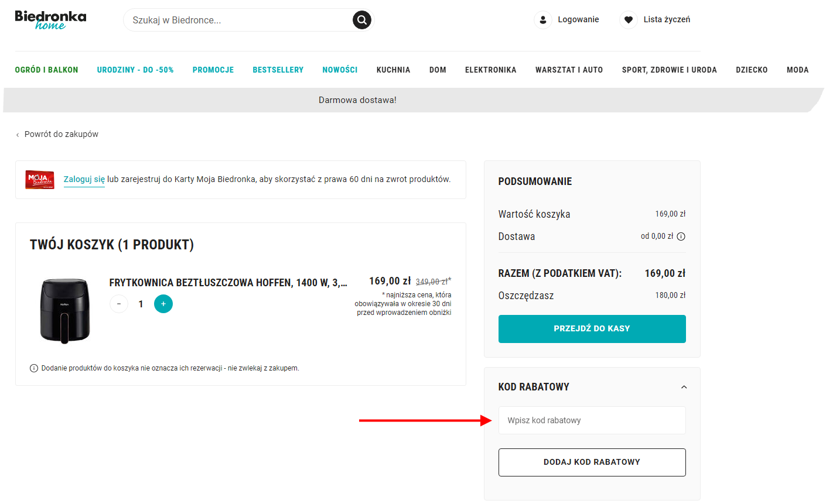Click the delivery info icon

click(681, 236)
